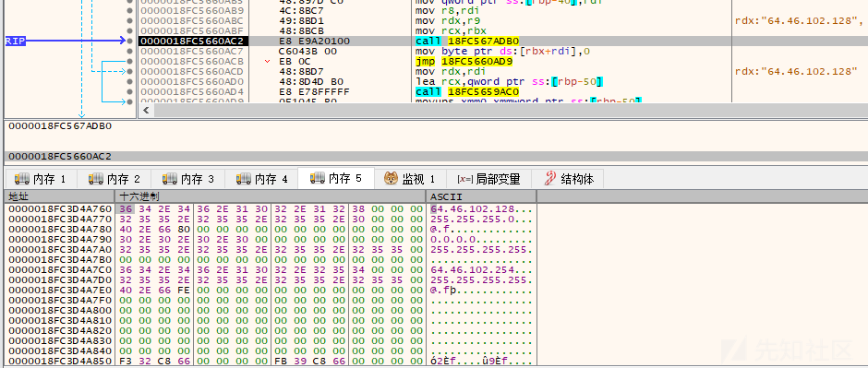This screenshot has height=368, width=868.
Task: Click the ASCII column header
Action: (x=481, y=196)
